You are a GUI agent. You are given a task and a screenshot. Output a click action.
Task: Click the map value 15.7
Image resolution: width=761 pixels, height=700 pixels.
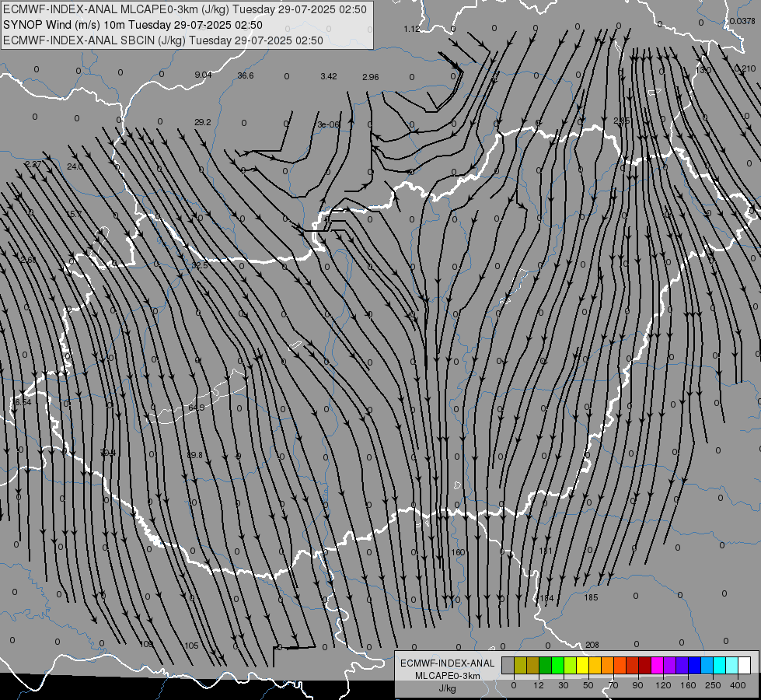(74, 214)
